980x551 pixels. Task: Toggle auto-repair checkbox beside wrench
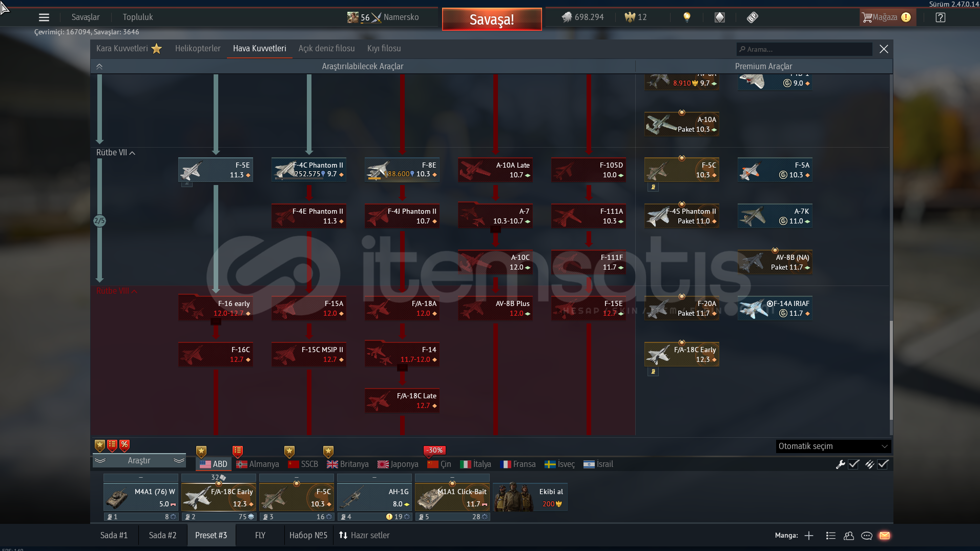pyautogui.click(x=853, y=464)
